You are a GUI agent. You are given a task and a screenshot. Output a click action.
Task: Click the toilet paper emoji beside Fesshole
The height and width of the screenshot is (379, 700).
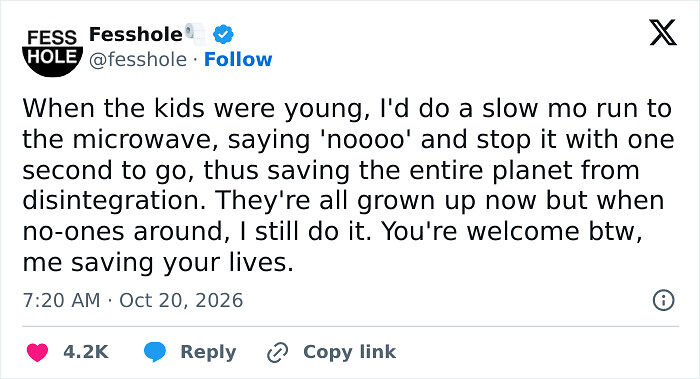pyautogui.click(x=196, y=34)
